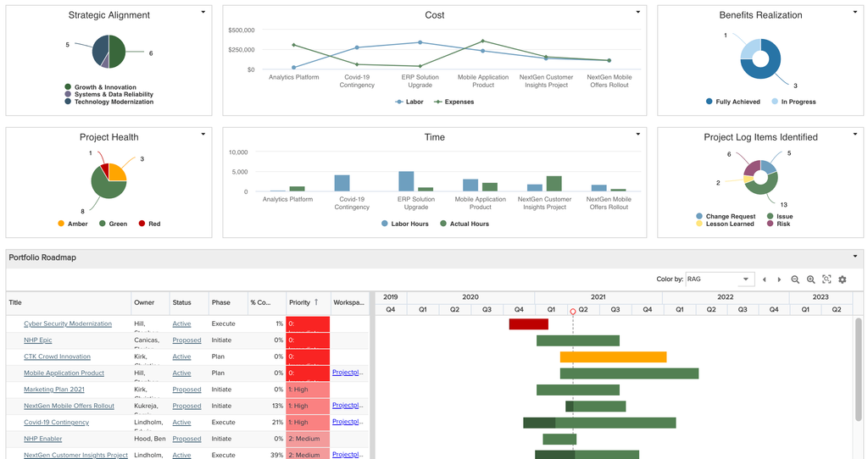Expand the Strategic Alignment widget menu
This screenshot has height=459, width=868.
click(x=203, y=12)
